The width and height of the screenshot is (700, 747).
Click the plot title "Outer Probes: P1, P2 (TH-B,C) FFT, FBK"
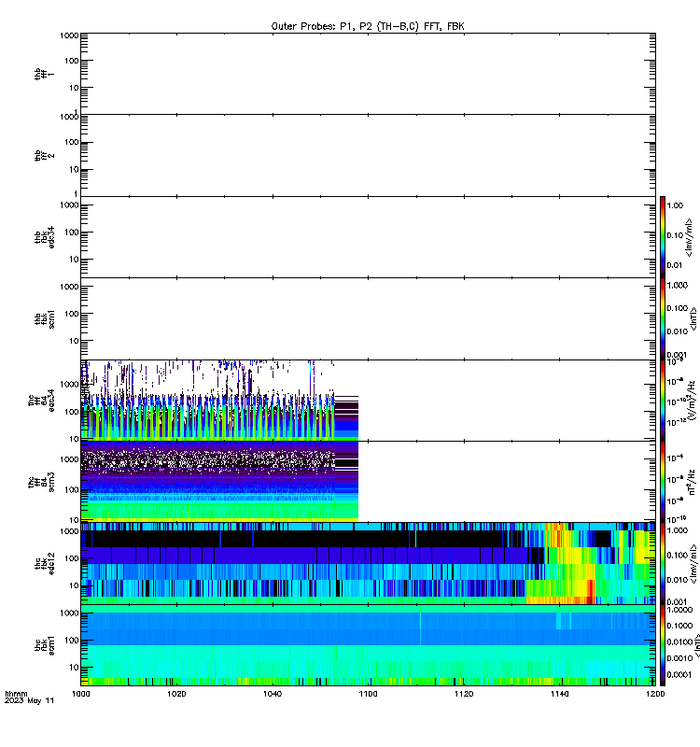coord(368,27)
